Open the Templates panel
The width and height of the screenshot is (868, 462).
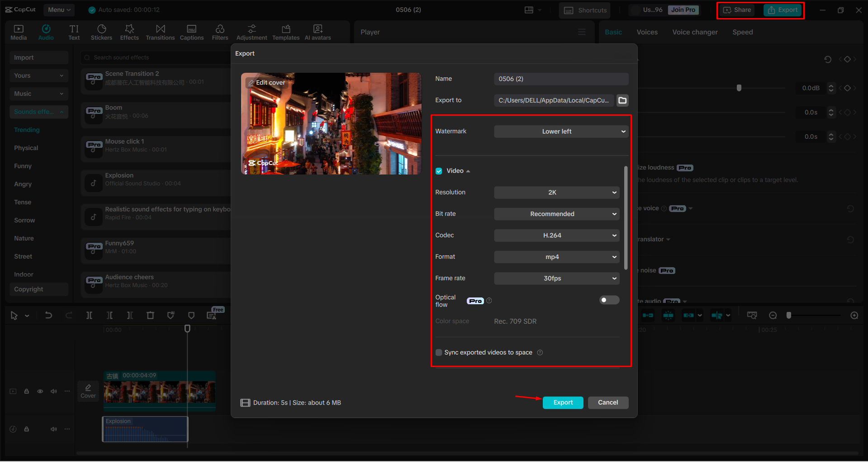285,32
